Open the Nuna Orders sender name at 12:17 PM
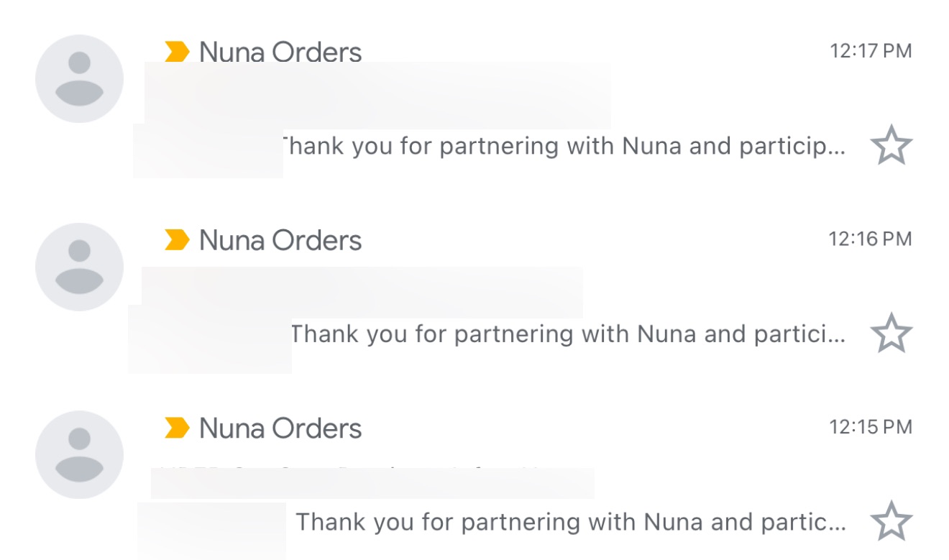949x560 pixels. click(x=280, y=52)
